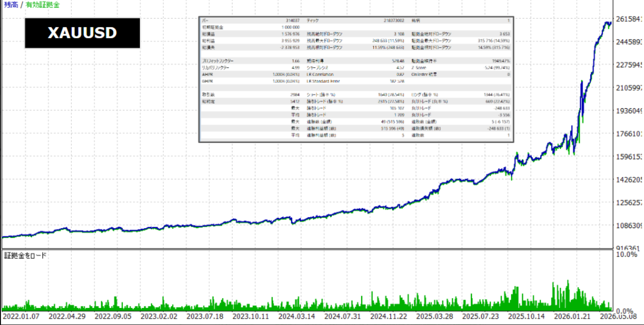The image size is (644, 325).
Task: Click the 証拠金をロード panel title
Action: click(25, 255)
